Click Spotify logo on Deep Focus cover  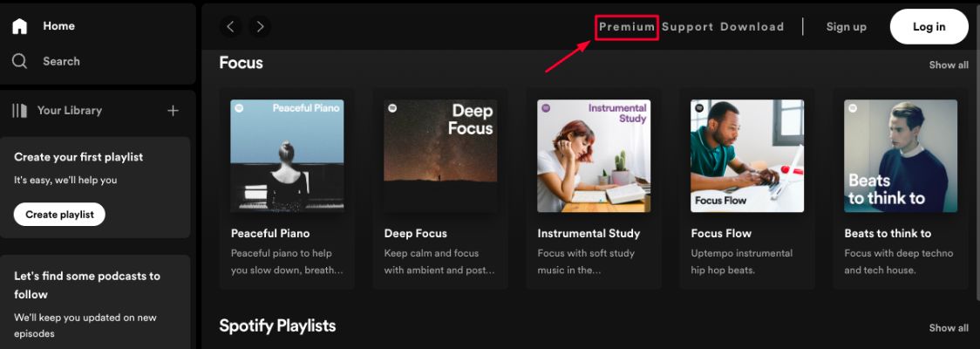click(392, 108)
